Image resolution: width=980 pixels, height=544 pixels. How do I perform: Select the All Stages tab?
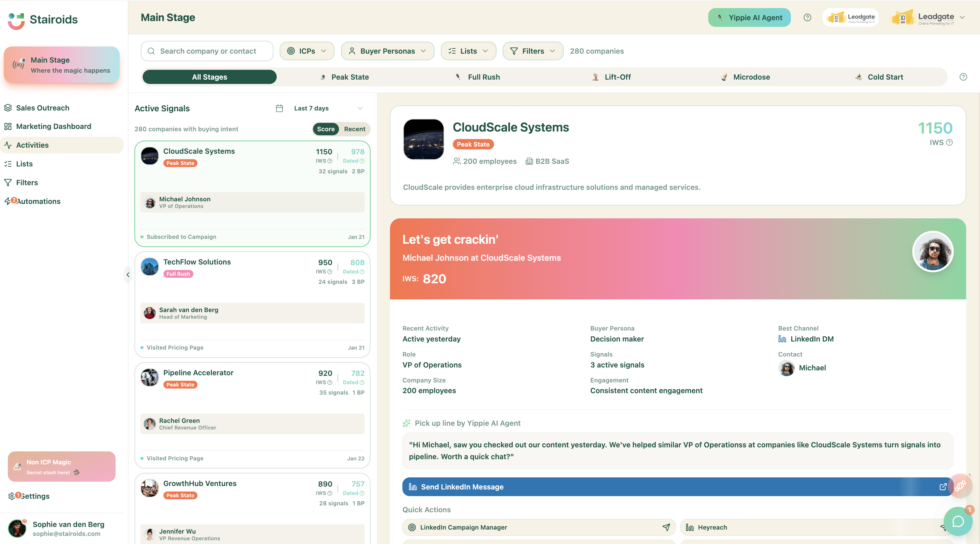tap(210, 77)
